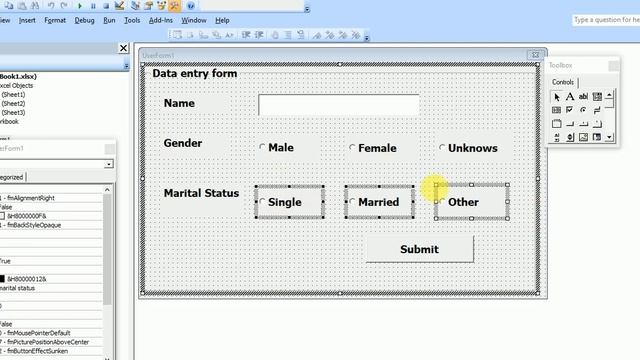
Task: Select the MultiPage control in Toolbox
Action: coord(597,124)
